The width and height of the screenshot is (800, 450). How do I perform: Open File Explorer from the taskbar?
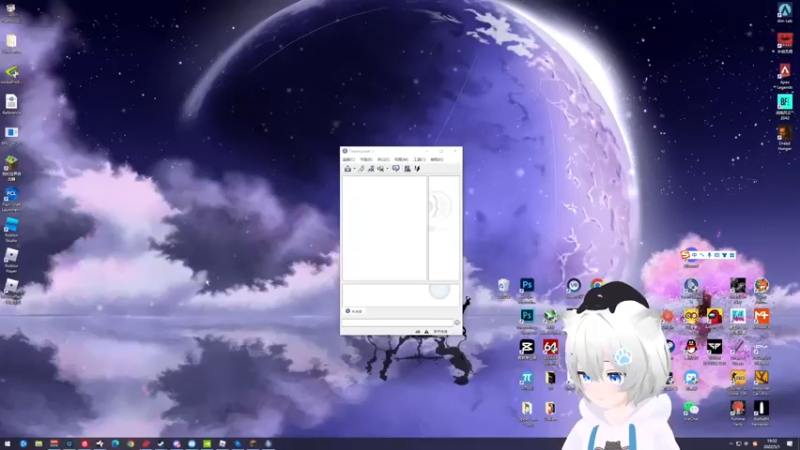click(39, 444)
